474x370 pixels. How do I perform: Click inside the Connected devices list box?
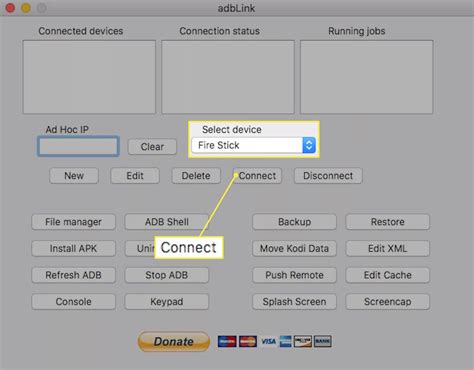pyautogui.click(x=89, y=77)
